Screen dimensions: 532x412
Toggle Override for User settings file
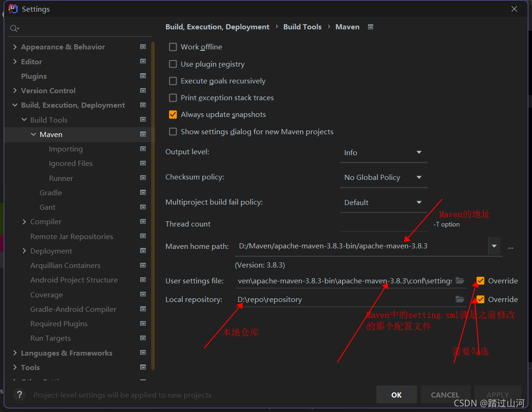[x=480, y=281]
